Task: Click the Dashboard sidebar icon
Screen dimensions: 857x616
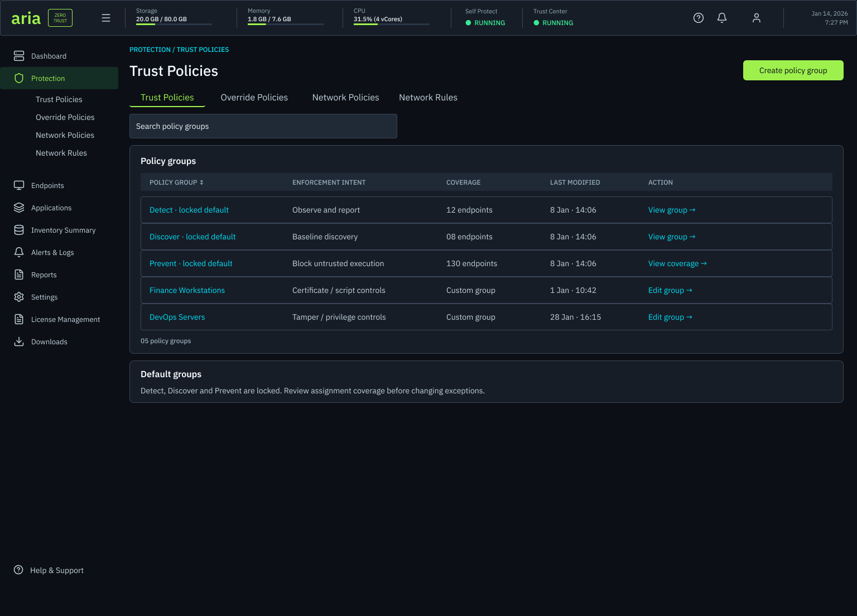Action: point(19,56)
